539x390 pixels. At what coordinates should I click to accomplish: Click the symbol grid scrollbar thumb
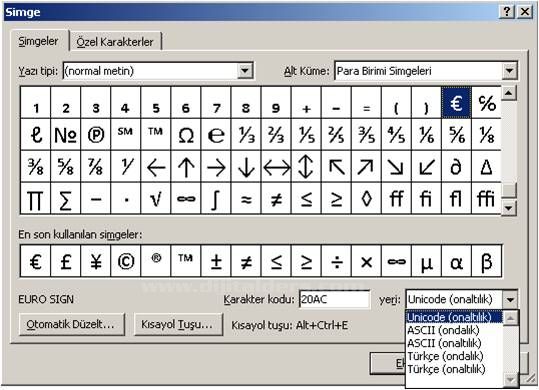coord(509,190)
